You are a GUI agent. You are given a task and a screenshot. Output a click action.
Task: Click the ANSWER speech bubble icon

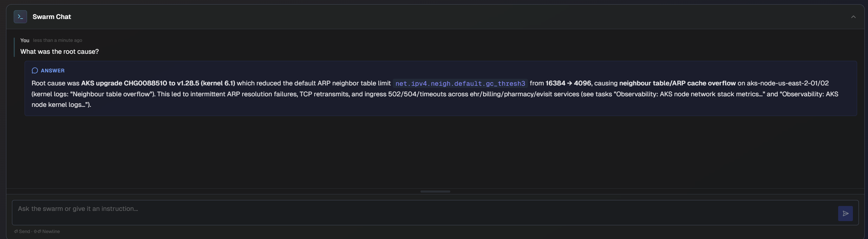point(35,71)
